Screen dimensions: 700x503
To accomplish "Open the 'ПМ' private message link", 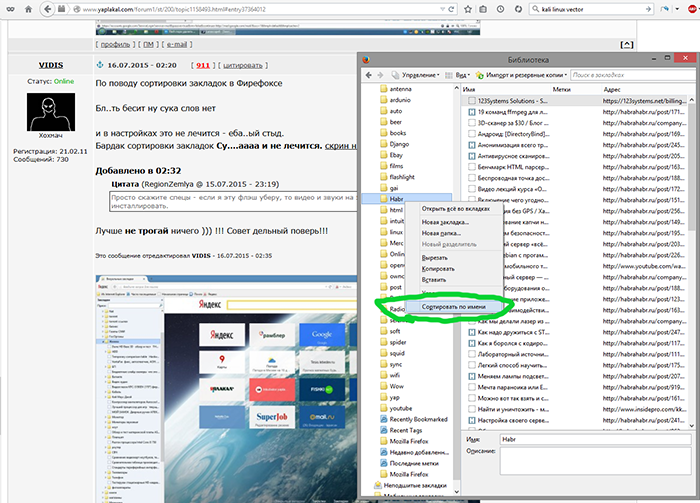I will tap(148, 45).
